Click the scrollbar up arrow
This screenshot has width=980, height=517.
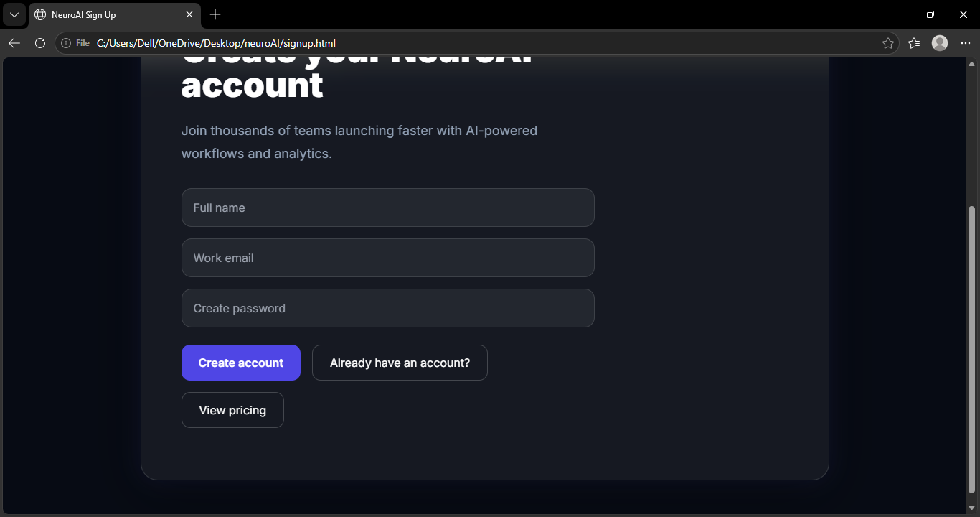point(972,63)
